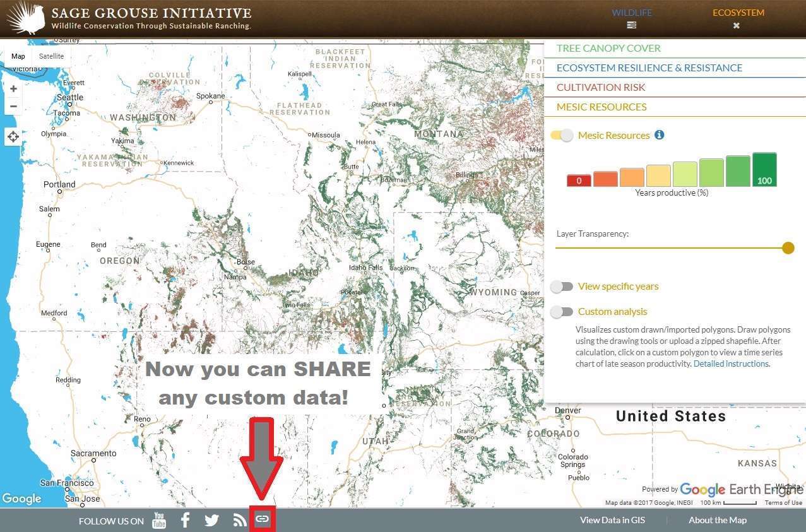Close the Ecosystem panel with X icon
Image resolution: width=806 pixels, height=532 pixels.
pos(736,26)
